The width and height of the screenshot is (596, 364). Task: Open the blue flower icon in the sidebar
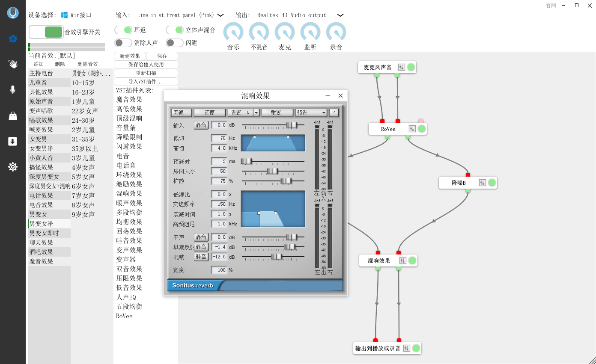pos(13,39)
